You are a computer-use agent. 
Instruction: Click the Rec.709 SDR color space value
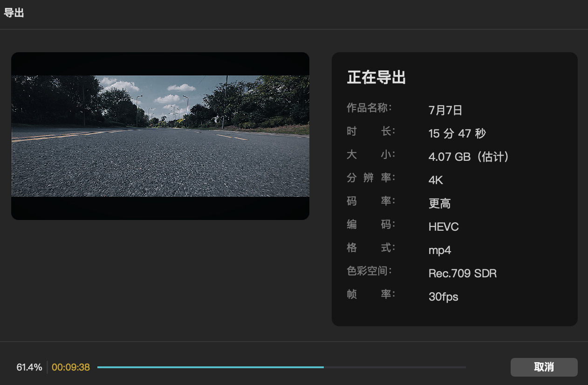[463, 274]
